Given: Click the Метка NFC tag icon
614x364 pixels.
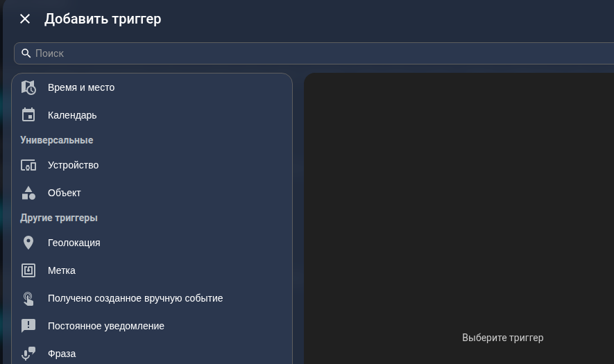Looking at the screenshot, I should [x=28, y=270].
